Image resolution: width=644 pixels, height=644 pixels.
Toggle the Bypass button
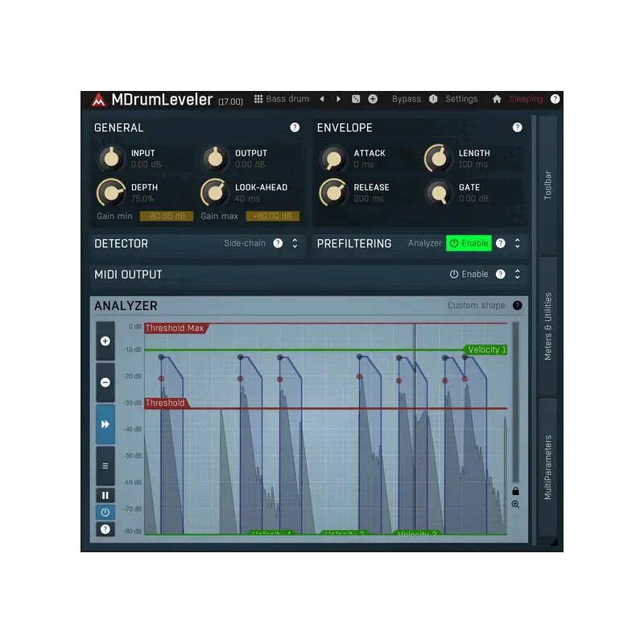click(406, 99)
